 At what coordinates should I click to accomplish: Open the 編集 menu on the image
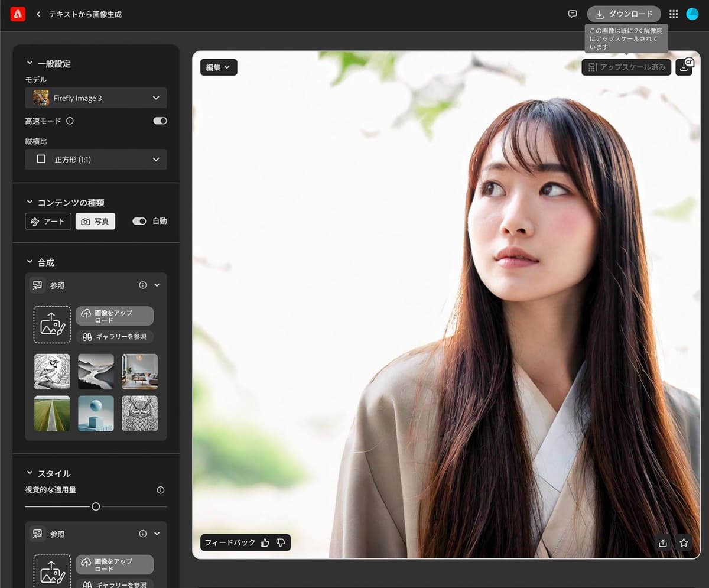218,67
